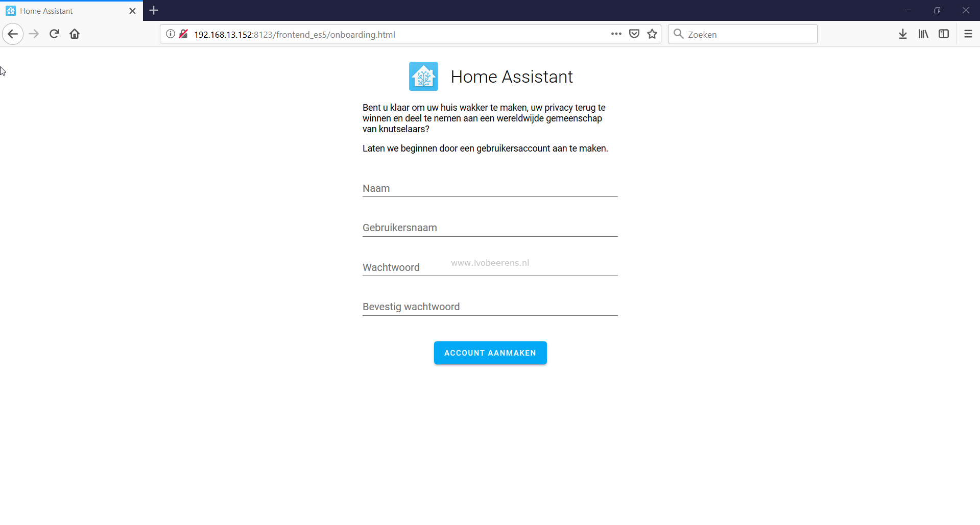Click the search magnifier icon
Screen dimensions: 980x525
(x=679, y=34)
